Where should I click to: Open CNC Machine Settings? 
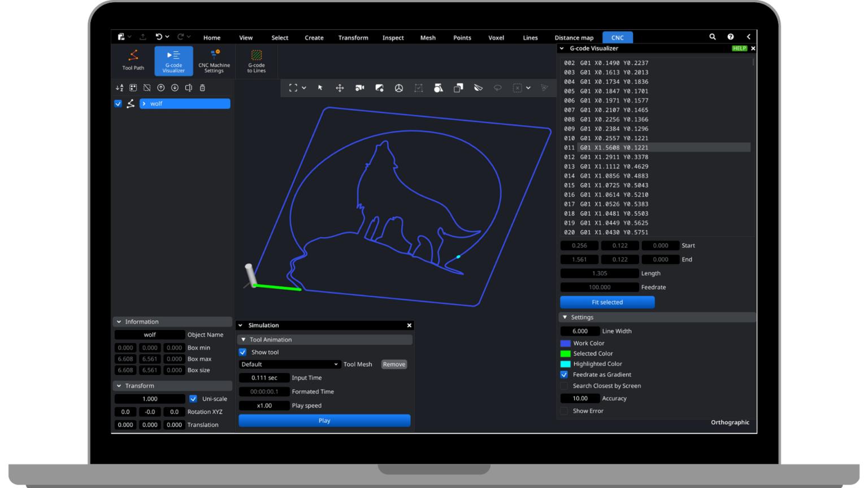click(x=214, y=60)
